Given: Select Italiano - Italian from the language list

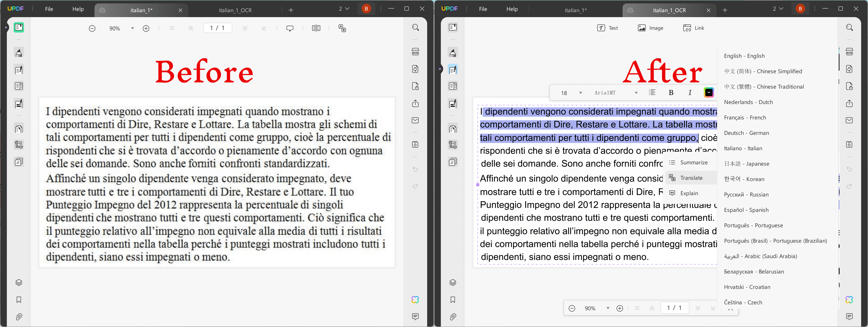Looking at the screenshot, I should pos(743,148).
